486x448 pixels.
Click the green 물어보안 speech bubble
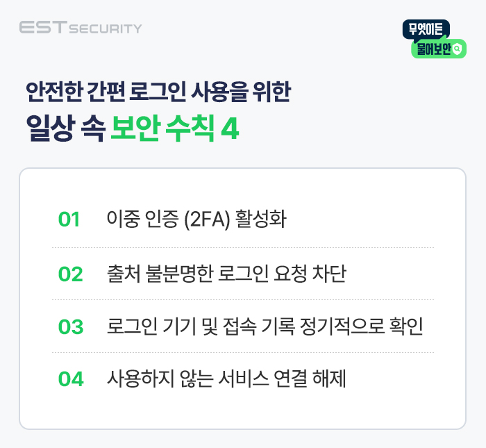pyautogui.click(x=439, y=49)
